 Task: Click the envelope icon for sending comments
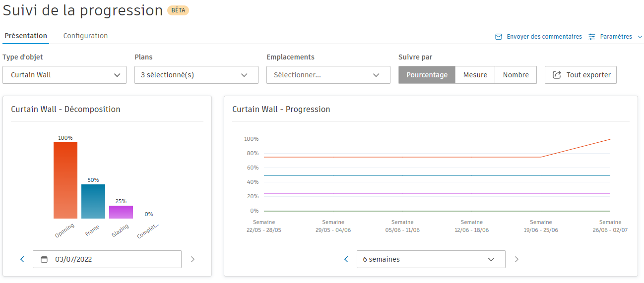click(x=499, y=37)
